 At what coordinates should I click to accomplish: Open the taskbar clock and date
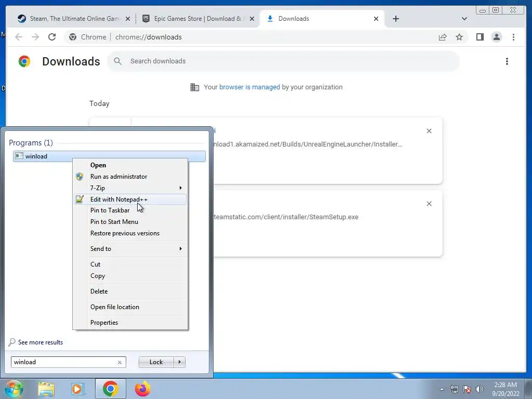(x=506, y=389)
